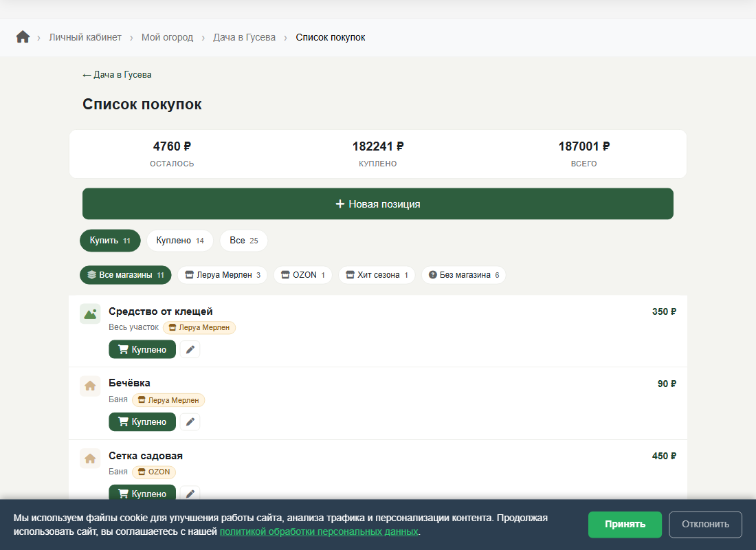
Task: Click the Средство от клещей title
Action: [161, 311]
